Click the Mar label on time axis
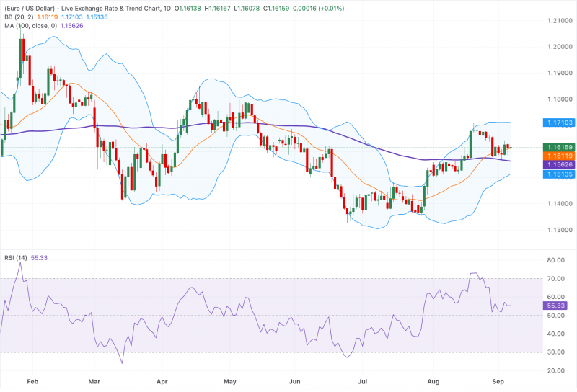This screenshot has width=577, height=392. 94,381
